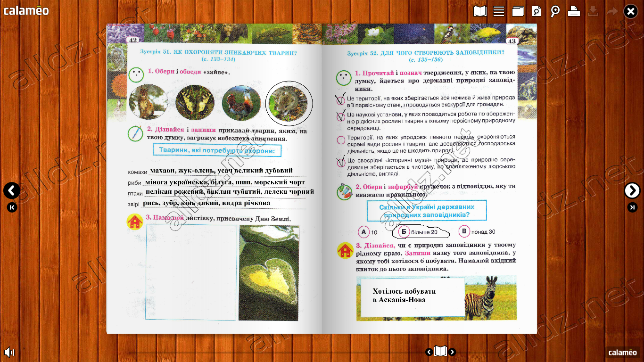The image size is (644, 362).
Task: Open the Calaméo logo at top left
Action: (26, 10)
